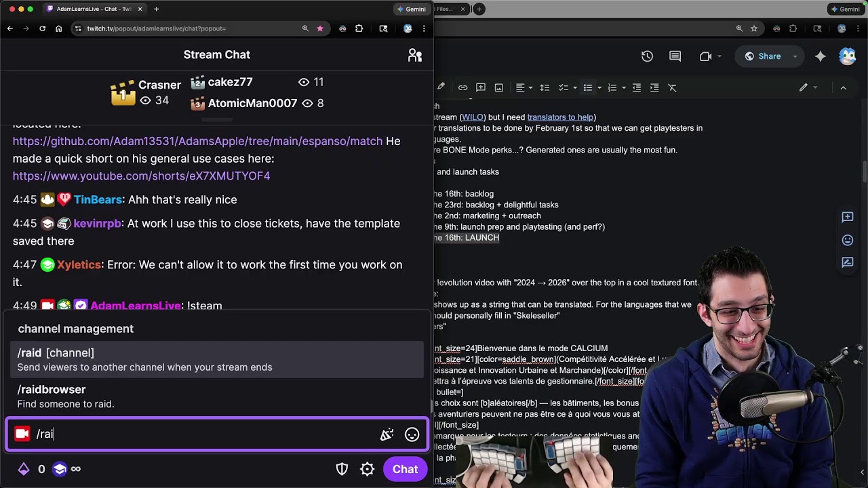Open a new tab in Twitch window

click(x=156, y=9)
